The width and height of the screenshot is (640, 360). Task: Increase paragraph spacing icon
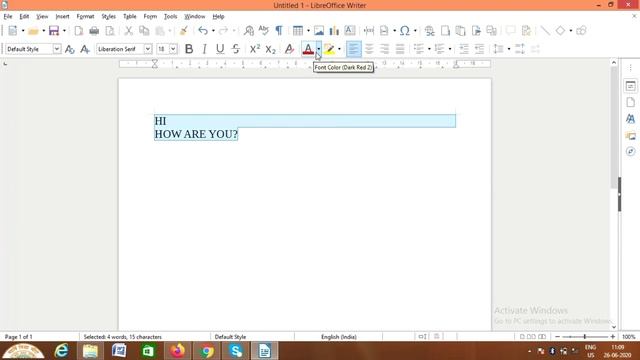pyautogui.click(x=520, y=49)
